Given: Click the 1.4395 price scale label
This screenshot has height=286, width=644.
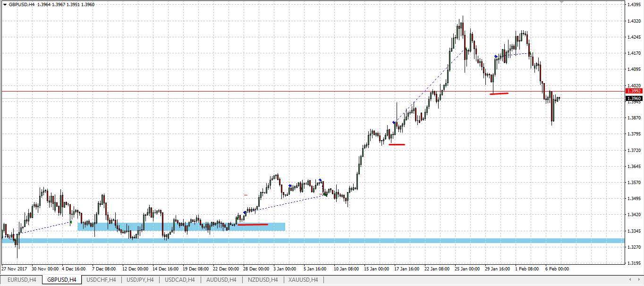Looking at the screenshot, I should (635, 5).
